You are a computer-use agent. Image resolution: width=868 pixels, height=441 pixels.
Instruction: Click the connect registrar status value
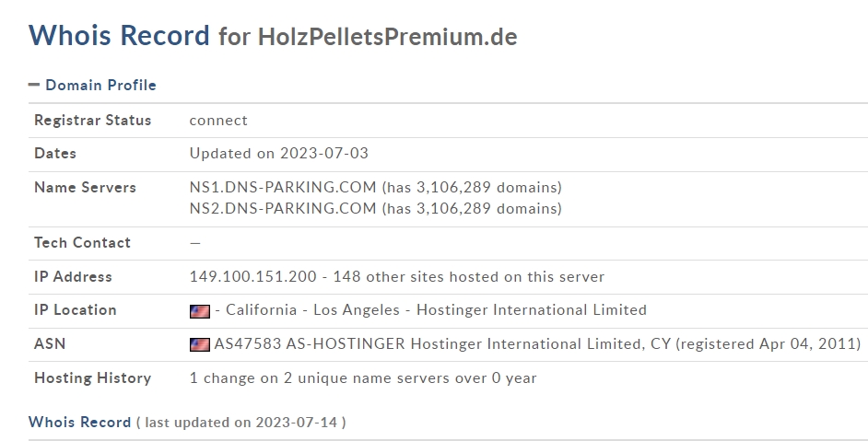[218, 120]
